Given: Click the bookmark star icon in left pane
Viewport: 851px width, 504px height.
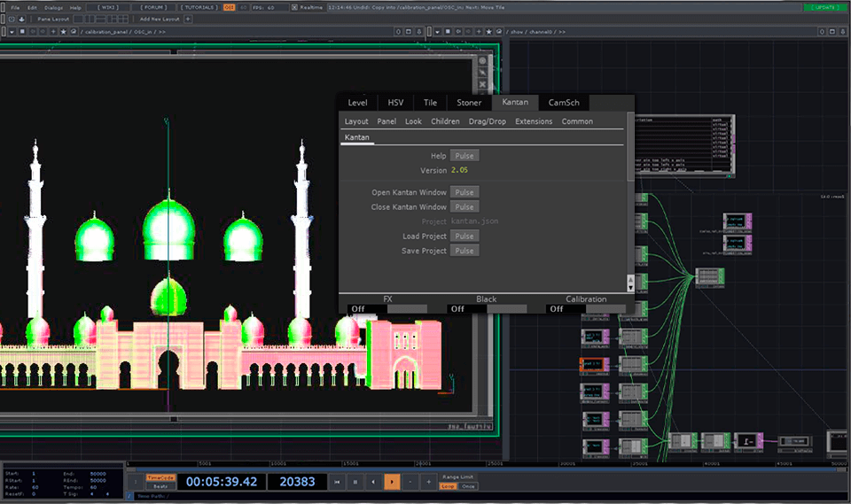Looking at the screenshot, I should [x=64, y=31].
